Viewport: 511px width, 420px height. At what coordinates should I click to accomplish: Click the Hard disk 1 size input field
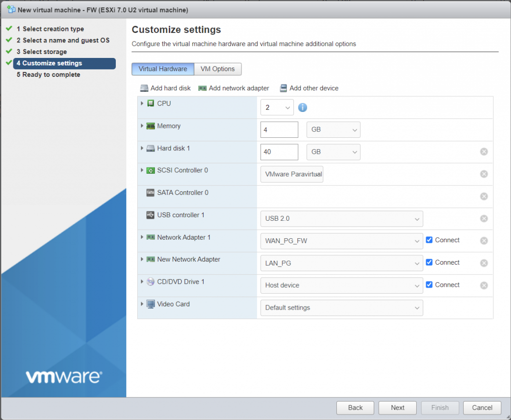point(279,152)
